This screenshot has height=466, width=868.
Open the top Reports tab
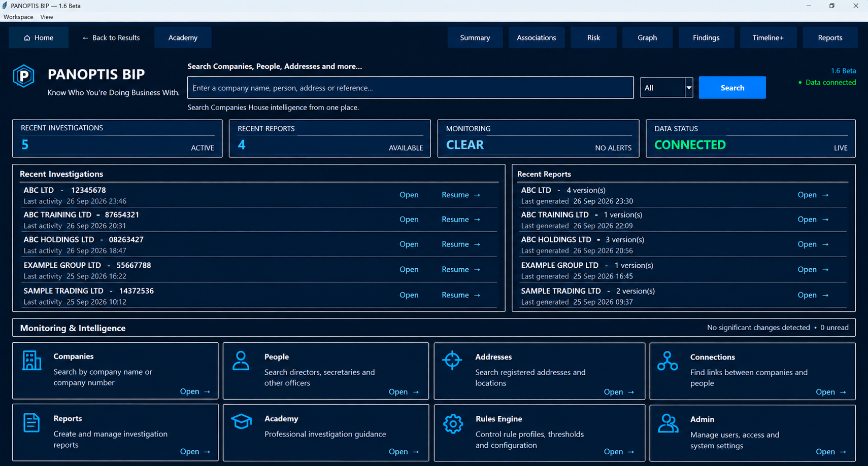tap(830, 38)
